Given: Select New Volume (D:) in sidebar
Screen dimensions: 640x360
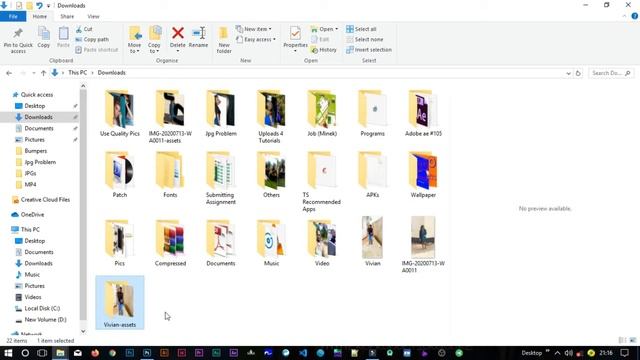Looking at the screenshot, I should click(x=45, y=320).
